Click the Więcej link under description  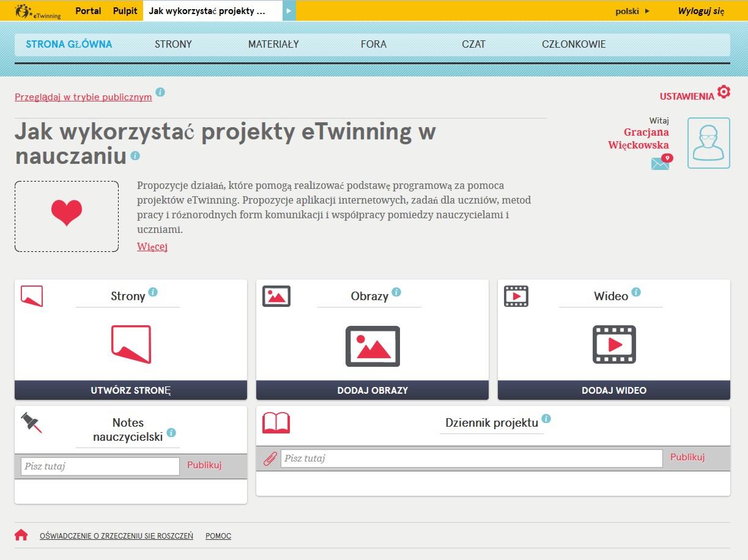pos(152,246)
